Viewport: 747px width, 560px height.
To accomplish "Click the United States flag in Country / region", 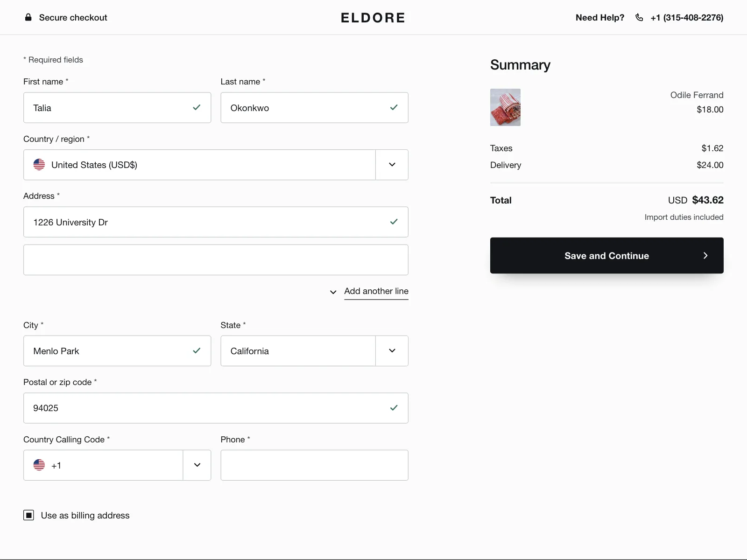I will click(x=39, y=165).
